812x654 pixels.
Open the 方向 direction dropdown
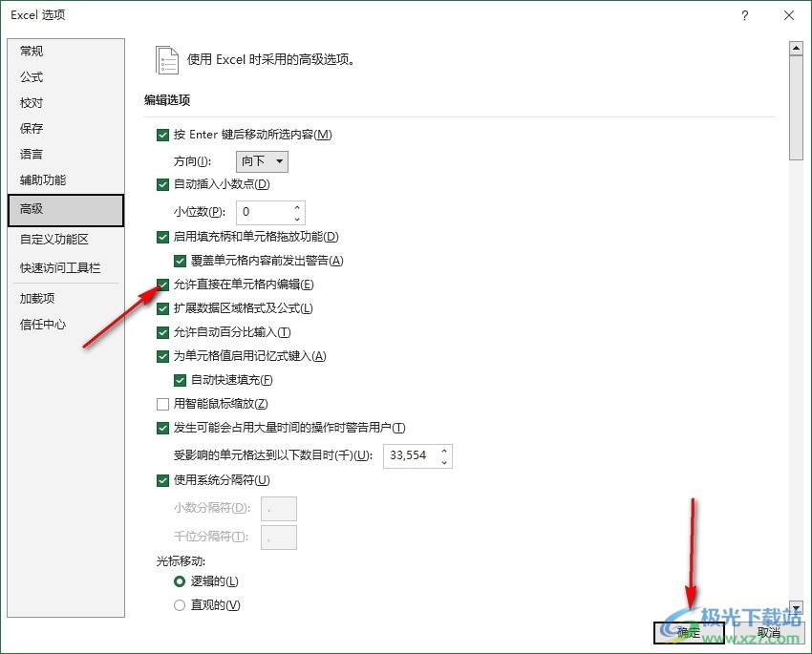262,161
